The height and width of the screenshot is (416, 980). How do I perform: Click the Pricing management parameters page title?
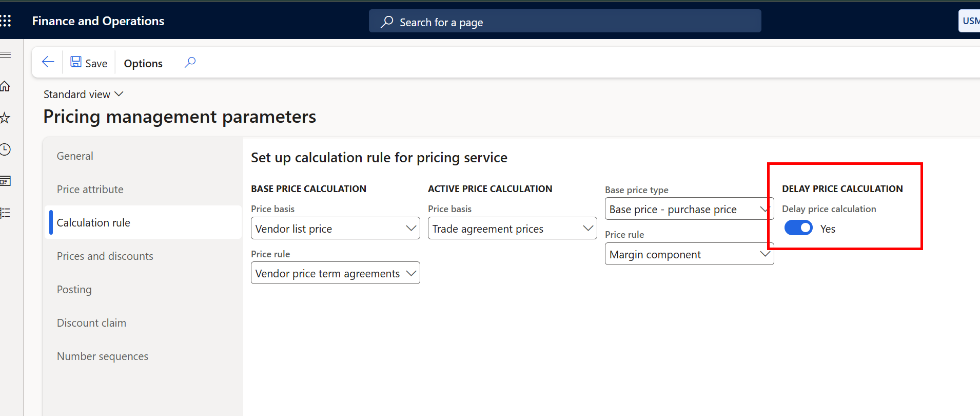click(x=180, y=117)
